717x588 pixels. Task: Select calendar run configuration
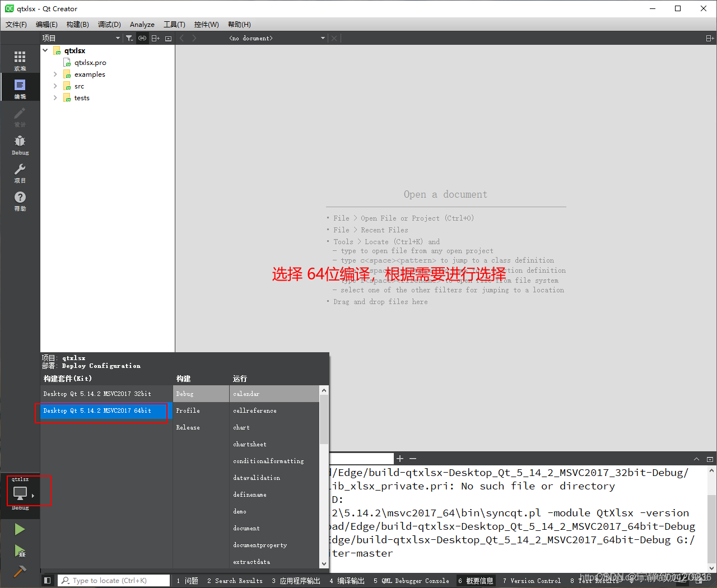[274, 394]
